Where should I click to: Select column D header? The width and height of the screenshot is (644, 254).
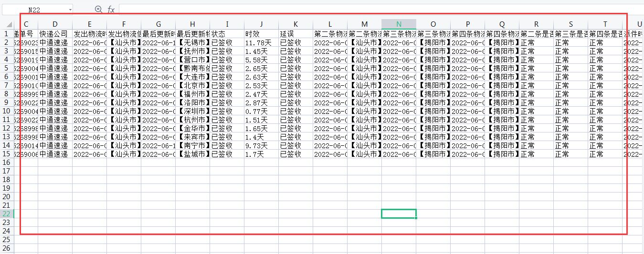click(x=55, y=24)
